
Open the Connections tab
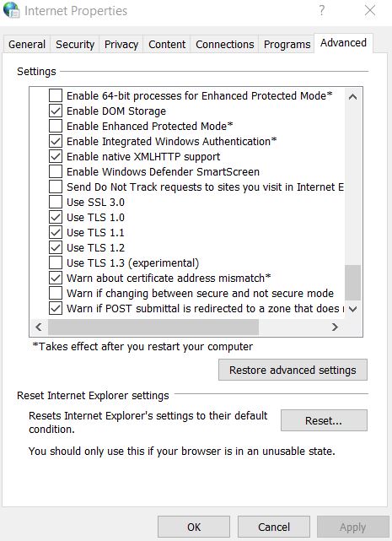pos(224,45)
